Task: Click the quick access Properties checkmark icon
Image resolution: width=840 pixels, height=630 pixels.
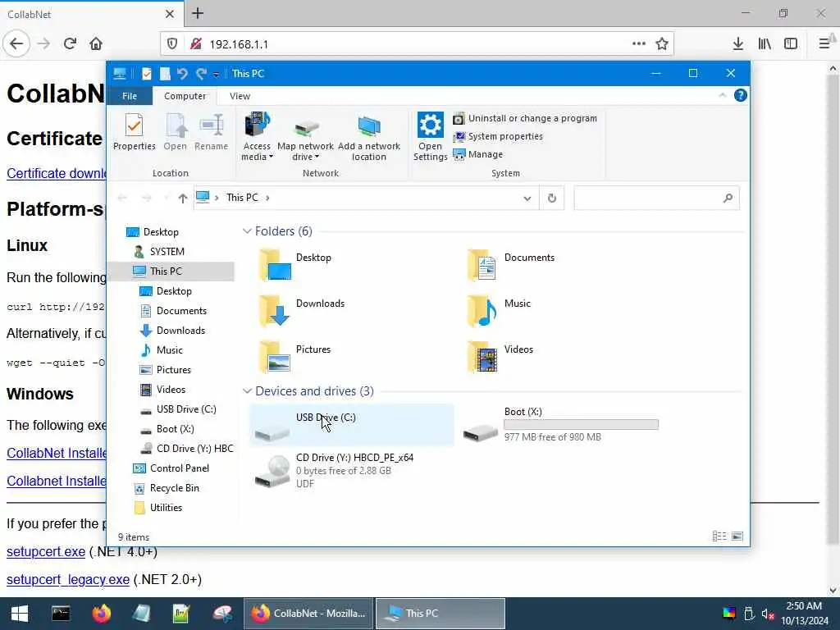Action: pos(146,73)
